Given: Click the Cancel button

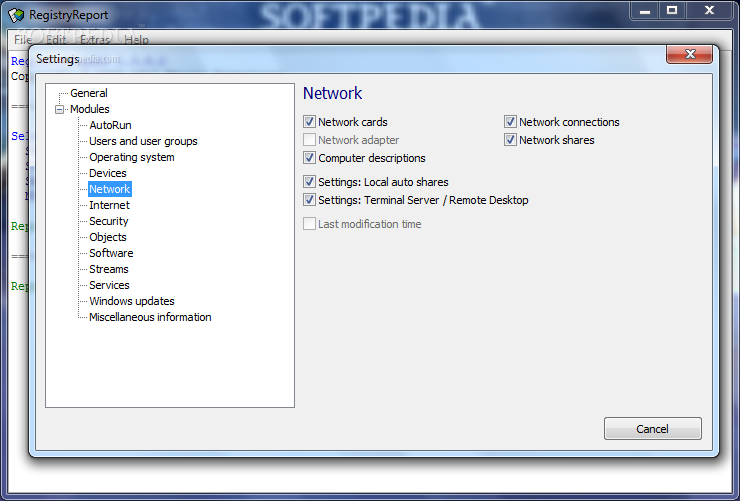Looking at the screenshot, I should pos(653,428).
